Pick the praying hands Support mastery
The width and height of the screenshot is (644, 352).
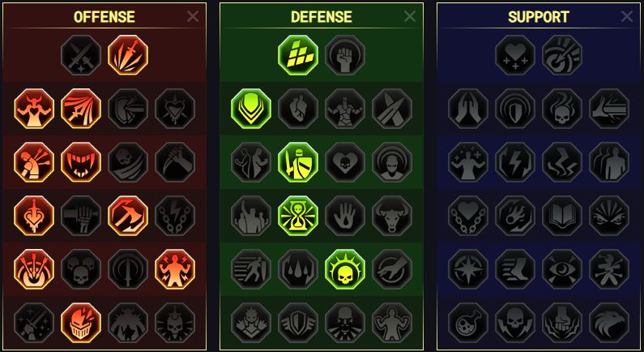click(x=468, y=109)
